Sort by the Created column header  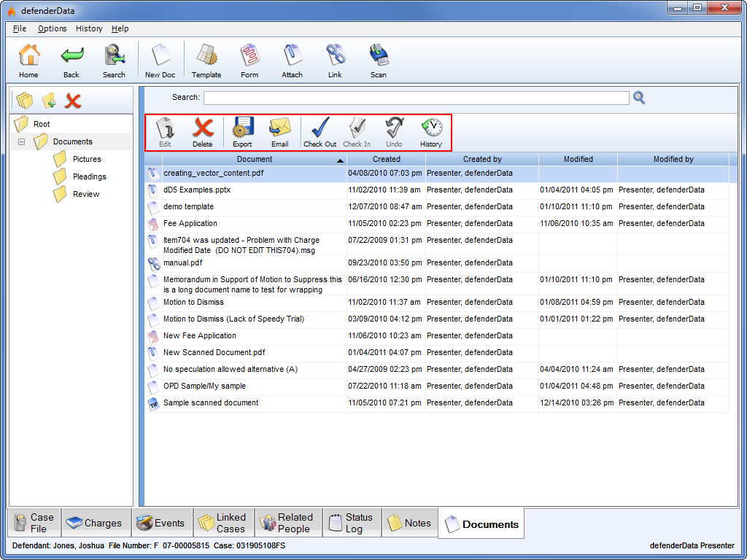click(x=387, y=160)
